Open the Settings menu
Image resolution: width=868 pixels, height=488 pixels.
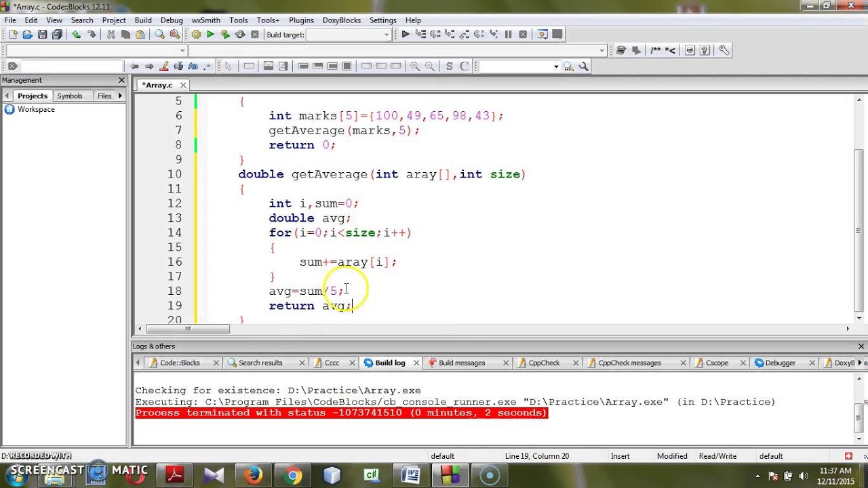pyautogui.click(x=382, y=20)
